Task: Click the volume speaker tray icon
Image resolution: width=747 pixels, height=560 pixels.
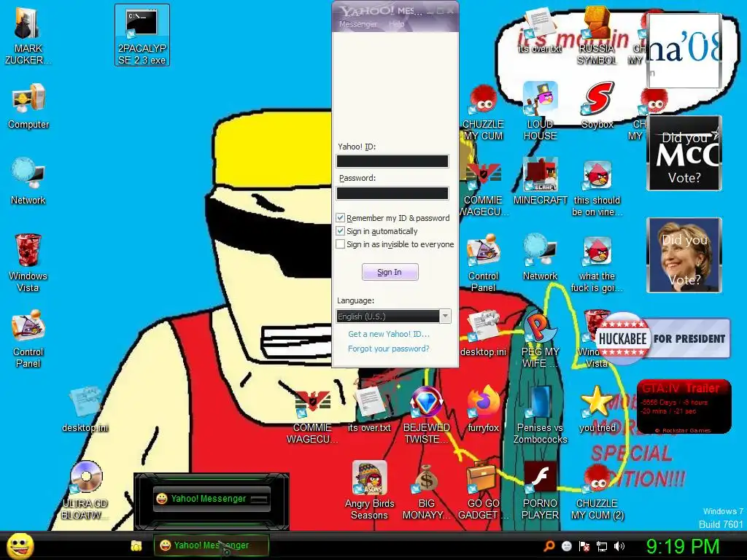Action: (619, 546)
